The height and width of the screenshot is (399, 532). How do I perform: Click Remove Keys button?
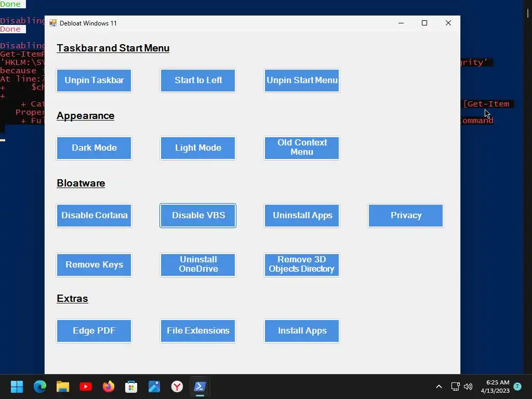pos(94,265)
